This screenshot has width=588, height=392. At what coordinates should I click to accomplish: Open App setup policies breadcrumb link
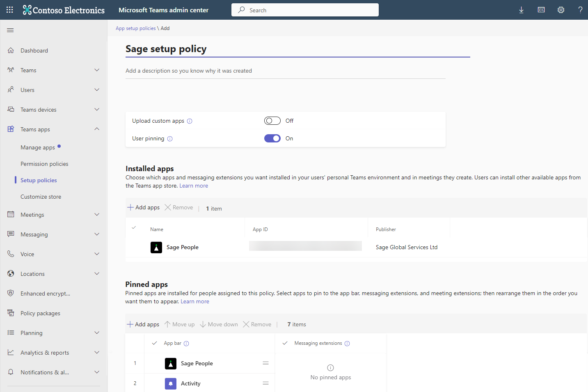point(135,28)
